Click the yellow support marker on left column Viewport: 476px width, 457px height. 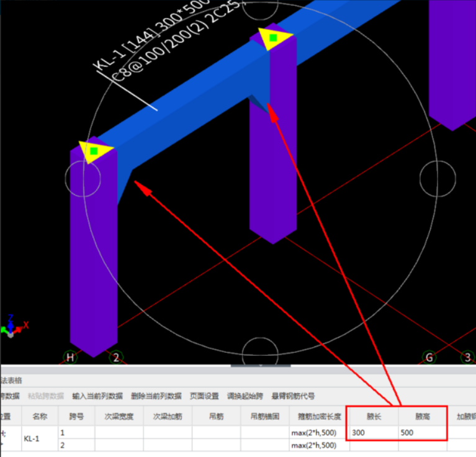coord(94,151)
